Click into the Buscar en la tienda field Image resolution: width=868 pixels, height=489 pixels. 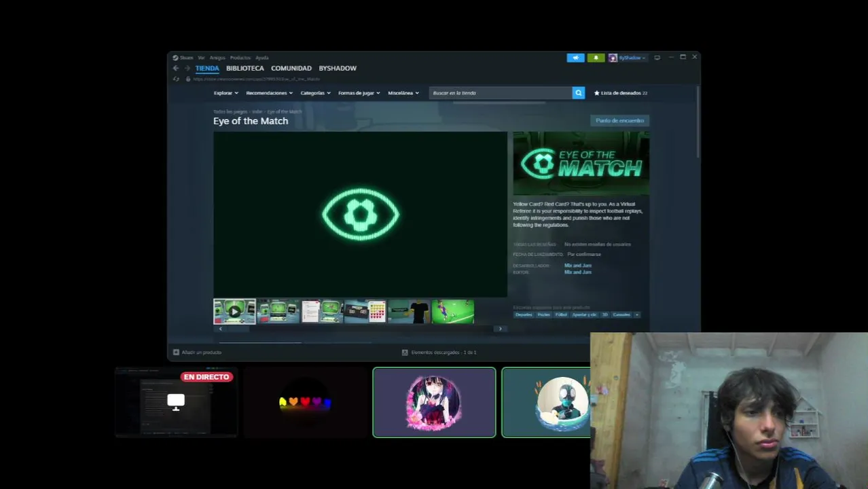click(x=501, y=93)
